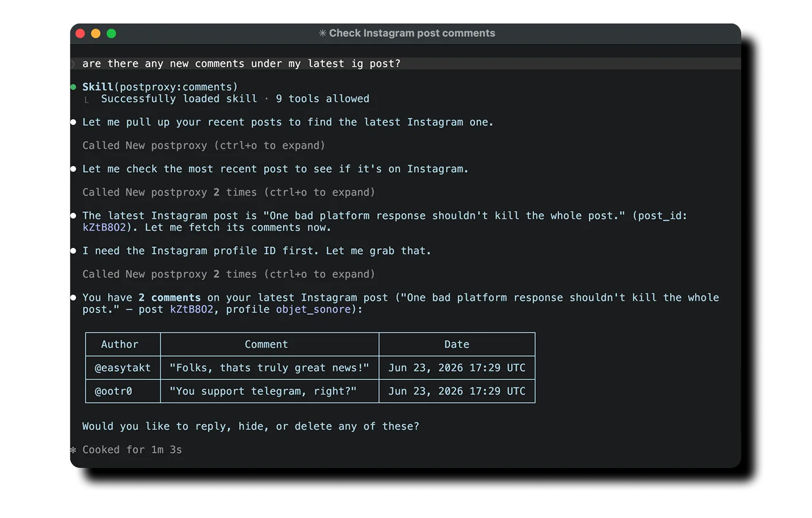Click the yellow minimize window button

96,33
